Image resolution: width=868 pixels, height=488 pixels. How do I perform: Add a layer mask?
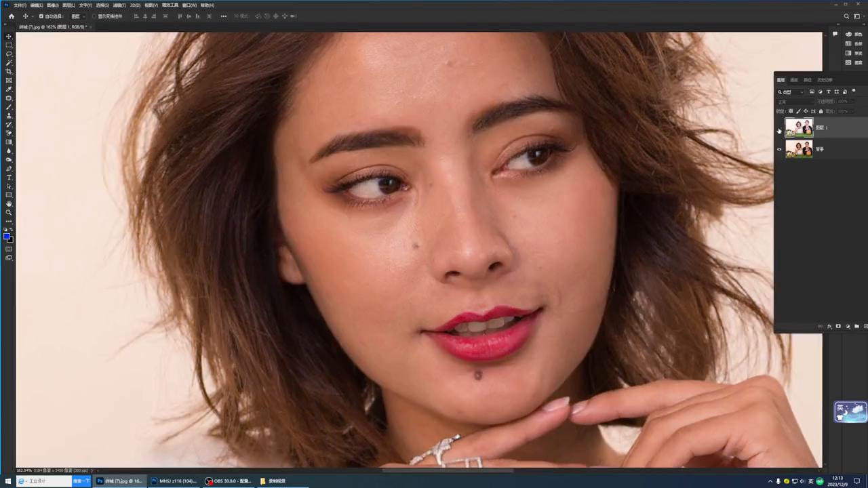(x=838, y=326)
